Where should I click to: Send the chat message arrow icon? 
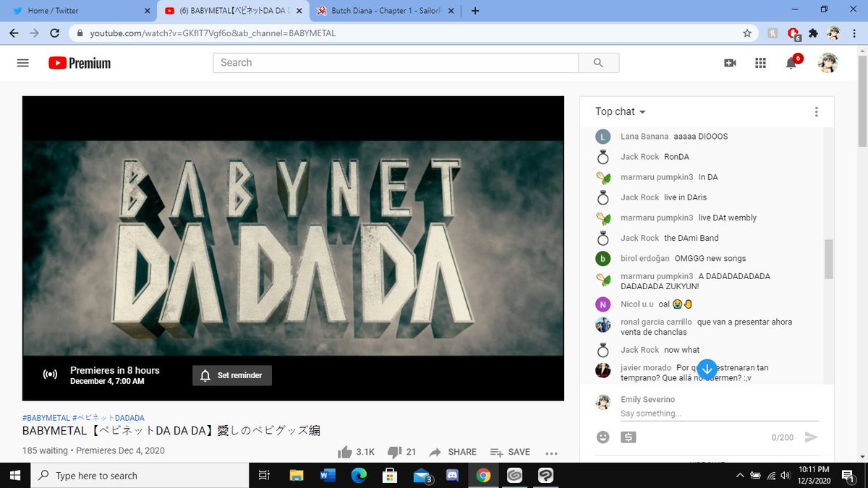pyautogui.click(x=811, y=437)
